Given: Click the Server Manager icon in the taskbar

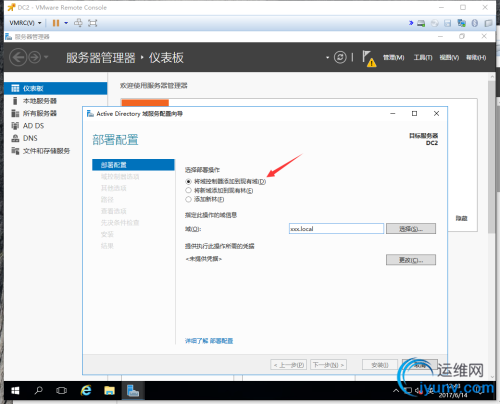Looking at the screenshot, I should click(x=133, y=390).
